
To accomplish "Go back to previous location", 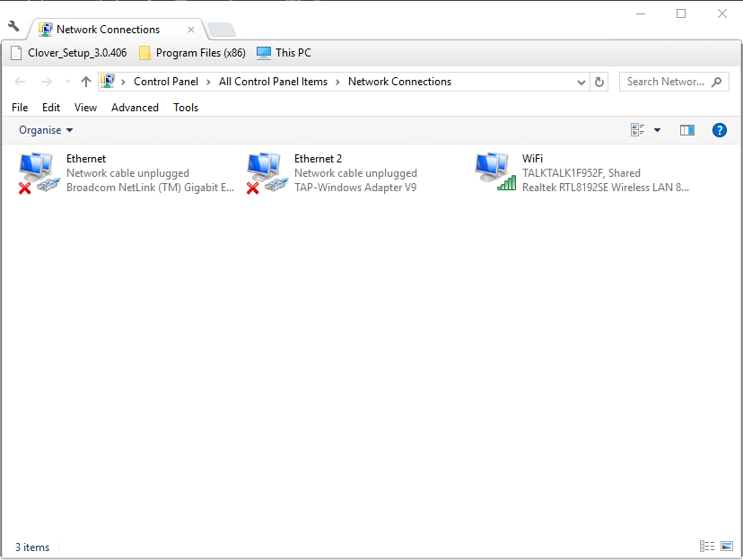I will (20, 82).
